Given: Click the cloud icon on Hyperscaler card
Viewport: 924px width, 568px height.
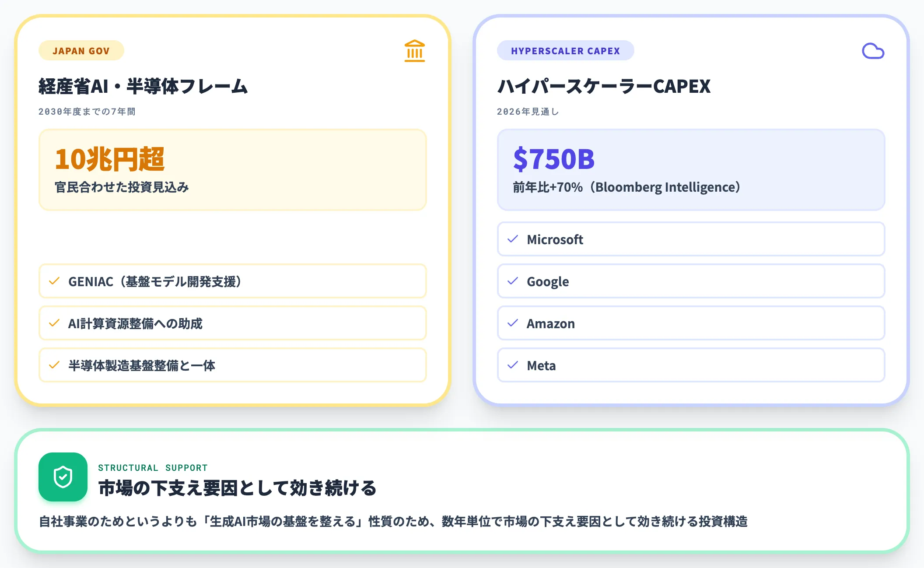Looking at the screenshot, I should 873,51.
